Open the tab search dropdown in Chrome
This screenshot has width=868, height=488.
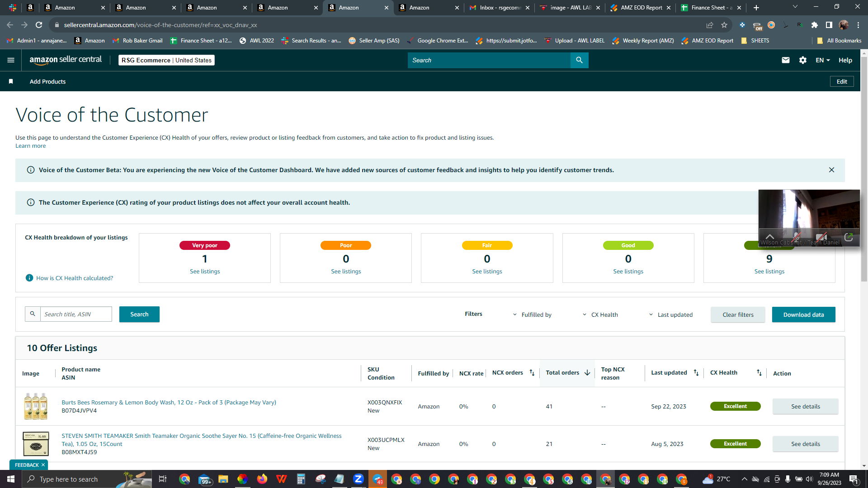click(795, 7)
